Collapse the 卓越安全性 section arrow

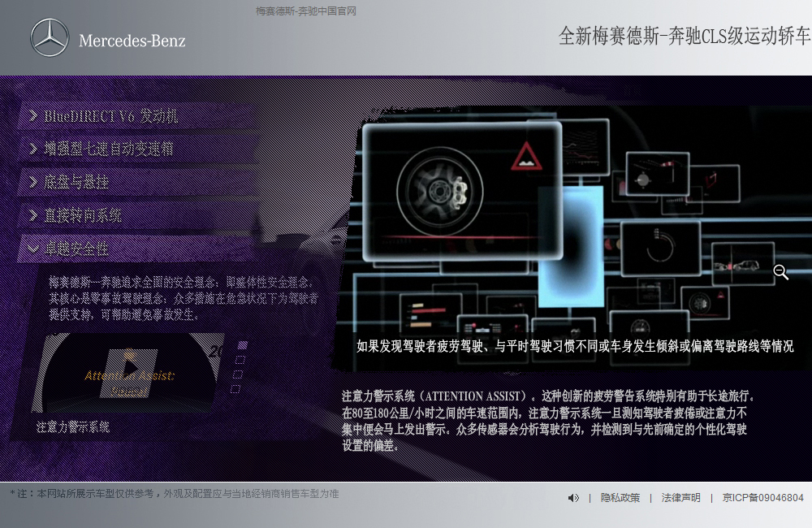pos(33,249)
